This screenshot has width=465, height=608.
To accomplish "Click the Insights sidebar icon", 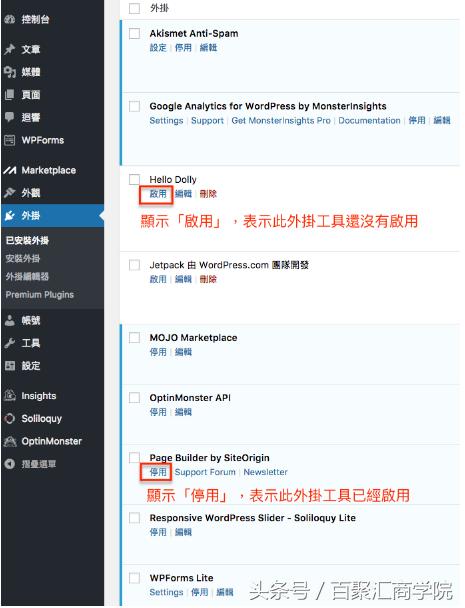I will [x=10, y=396].
